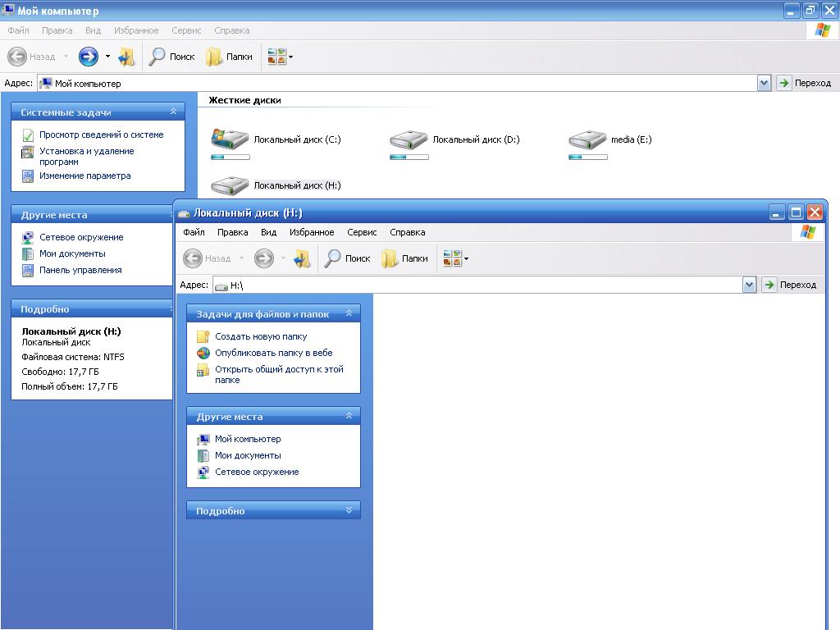Open address dropdown in My Computer window
The height and width of the screenshot is (630, 840).
(x=764, y=83)
